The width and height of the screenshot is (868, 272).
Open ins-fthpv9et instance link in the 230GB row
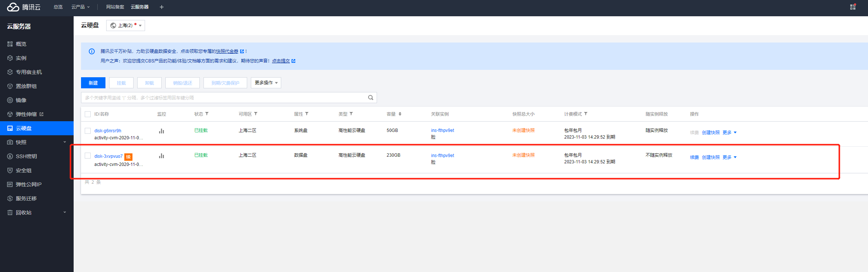click(x=443, y=156)
